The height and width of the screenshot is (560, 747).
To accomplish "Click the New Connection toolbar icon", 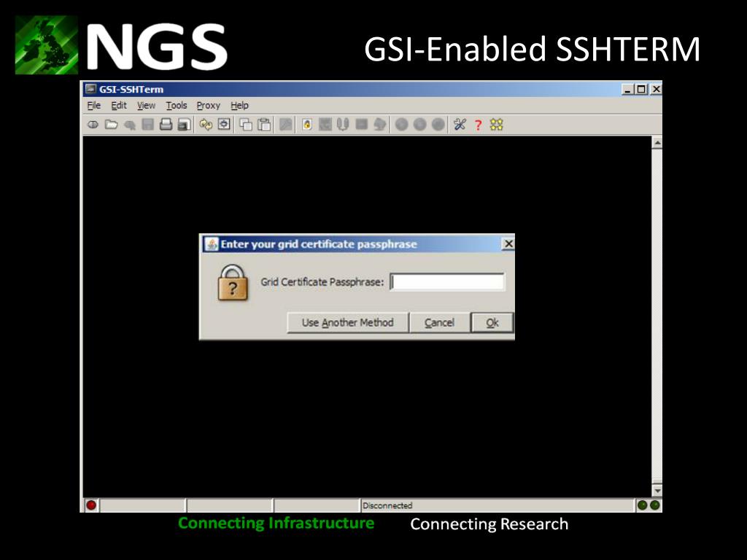I will [x=93, y=125].
